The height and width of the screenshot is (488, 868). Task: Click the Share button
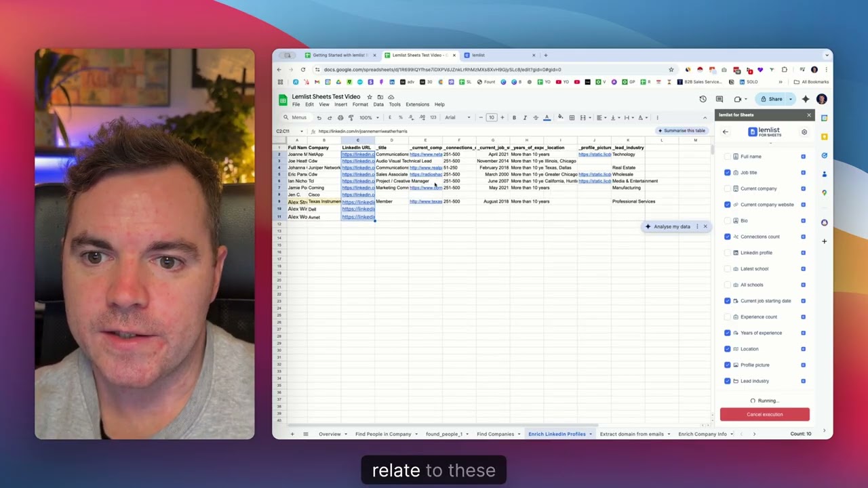771,99
